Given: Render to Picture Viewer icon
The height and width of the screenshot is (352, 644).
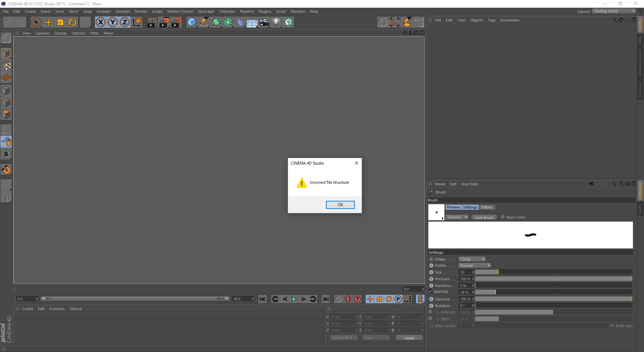Looking at the screenshot, I should (164, 22).
